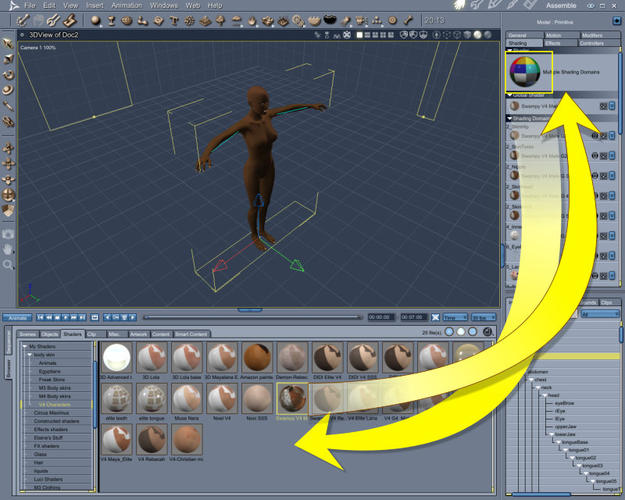Open the Insert menu
Viewport: 625px width, 500px height.
click(x=95, y=6)
